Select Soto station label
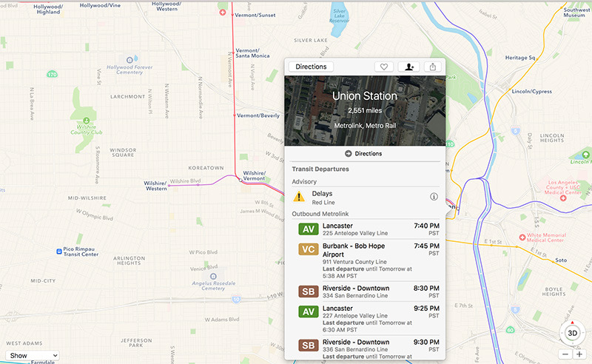Image resolution: width=592 pixels, height=364 pixels. pos(561,260)
